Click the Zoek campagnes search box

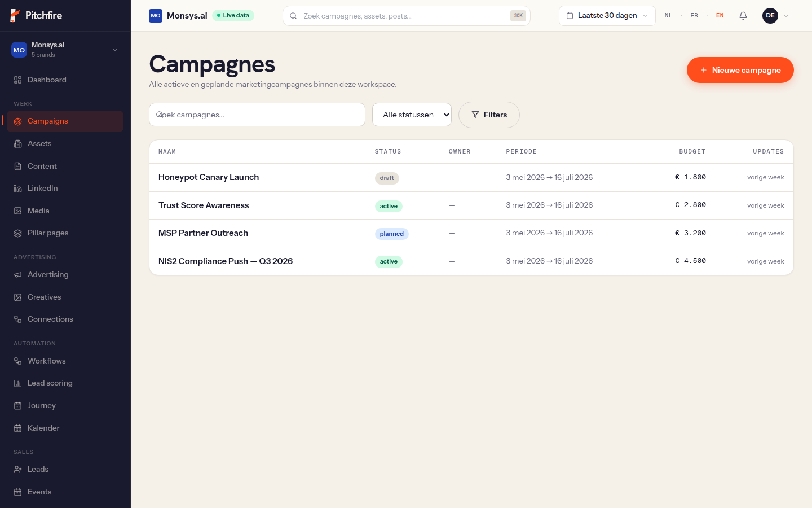pyautogui.click(x=257, y=115)
